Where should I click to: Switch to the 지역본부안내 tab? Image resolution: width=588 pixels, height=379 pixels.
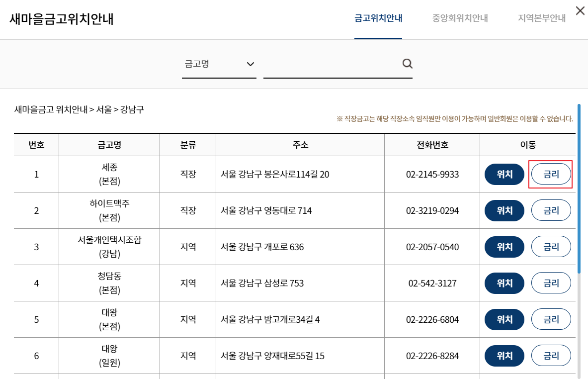[x=541, y=18]
